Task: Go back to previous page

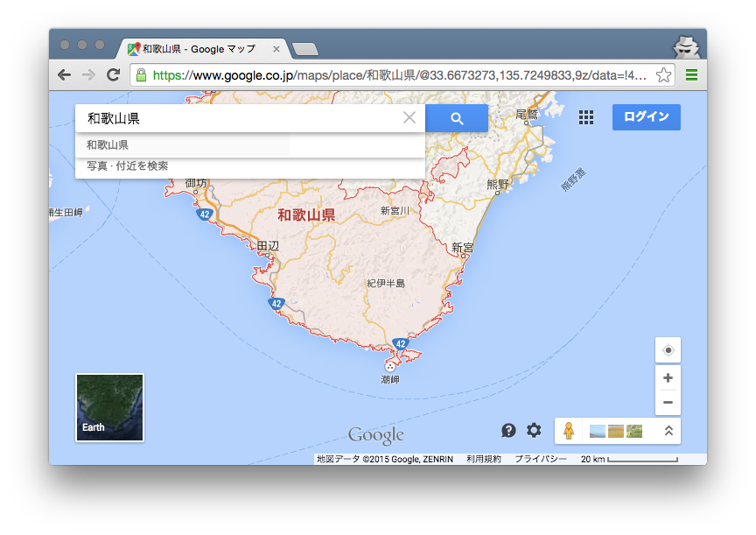Action: [x=64, y=74]
